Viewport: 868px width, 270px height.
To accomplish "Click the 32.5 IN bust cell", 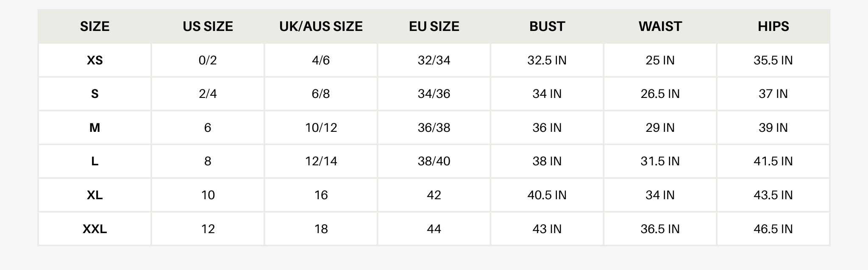I will (547, 60).
